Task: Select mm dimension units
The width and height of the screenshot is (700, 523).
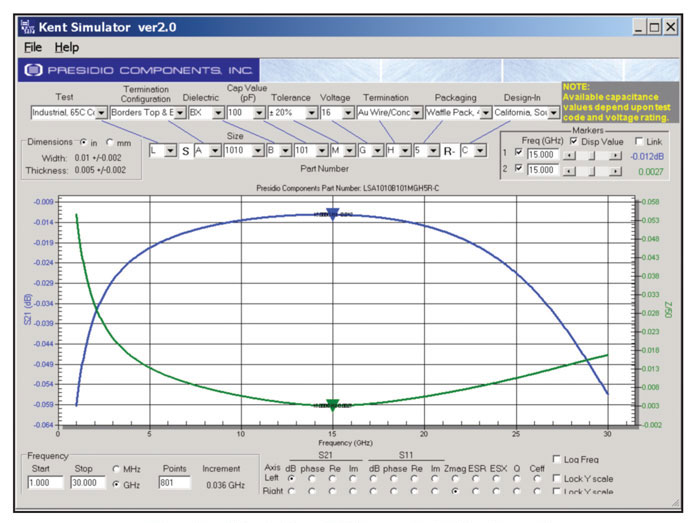Action: click(x=110, y=142)
